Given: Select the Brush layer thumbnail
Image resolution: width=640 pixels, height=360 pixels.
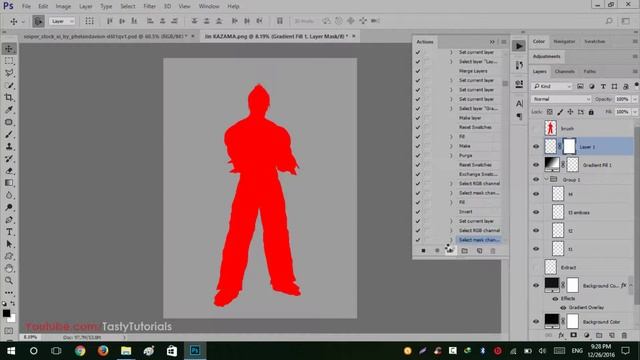Looking at the screenshot, I should click(550, 128).
